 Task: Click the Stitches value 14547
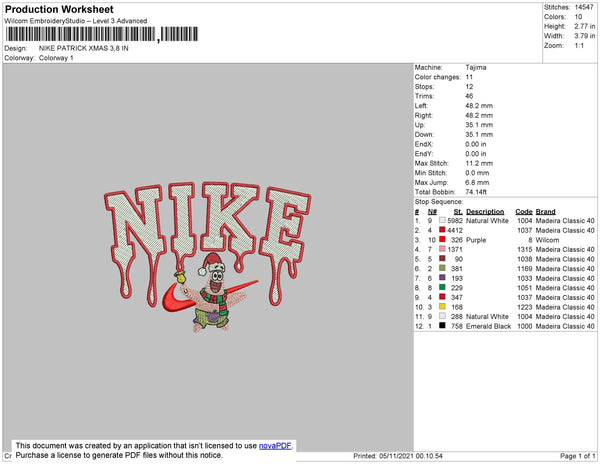584,7
